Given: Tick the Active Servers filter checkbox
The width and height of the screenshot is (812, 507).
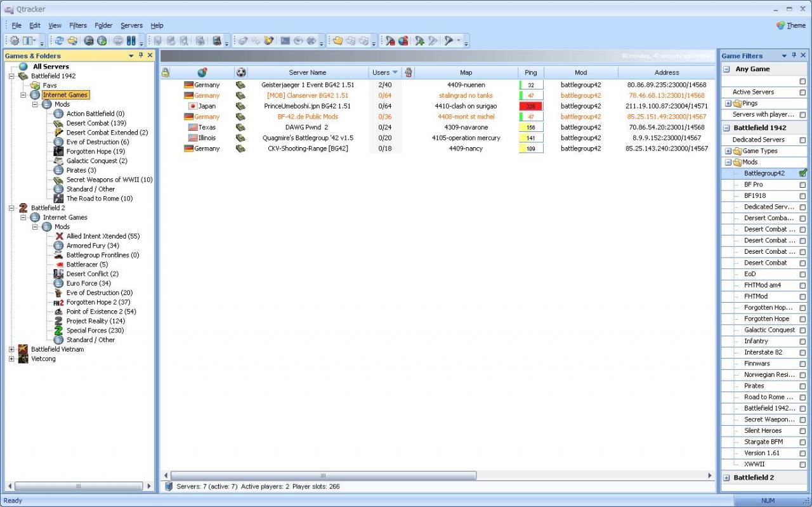Looking at the screenshot, I should 802,93.
